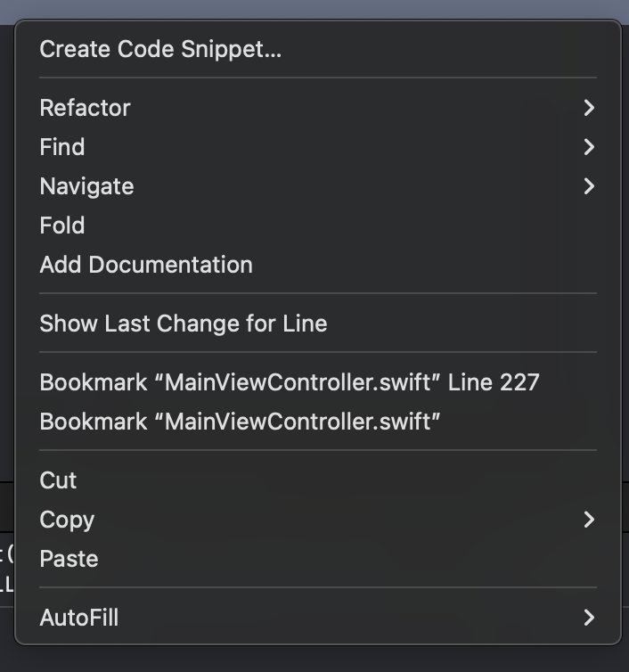Click the chevron next to AutoFill
Image resolution: width=629 pixels, height=672 pixels.
(588, 618)
